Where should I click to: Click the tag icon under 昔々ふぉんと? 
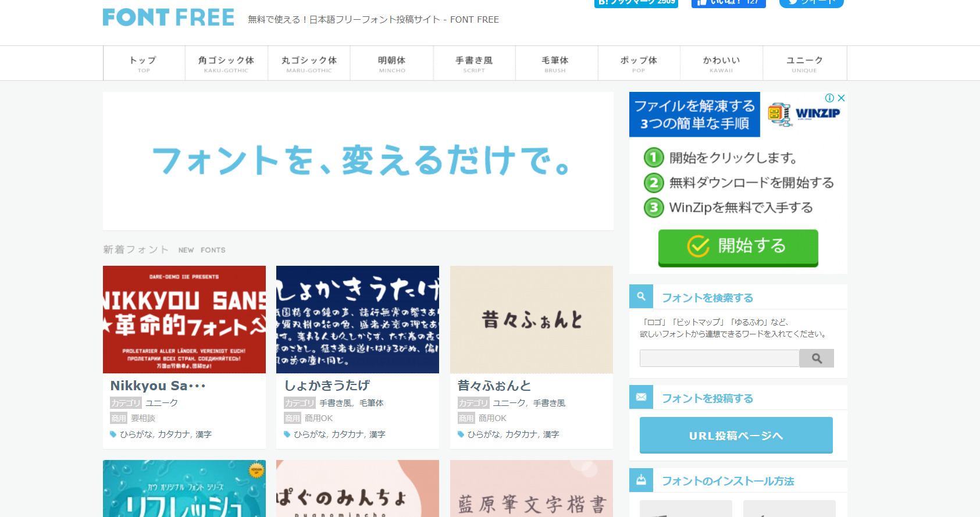point(461,434)
